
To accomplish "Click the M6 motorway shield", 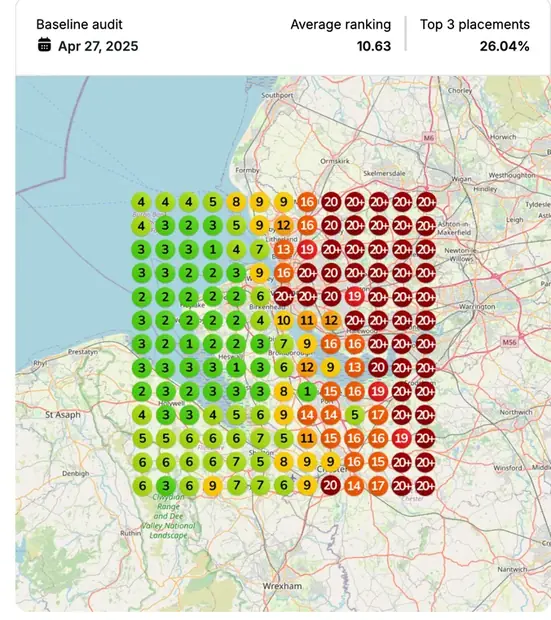I will click(429, 138).
